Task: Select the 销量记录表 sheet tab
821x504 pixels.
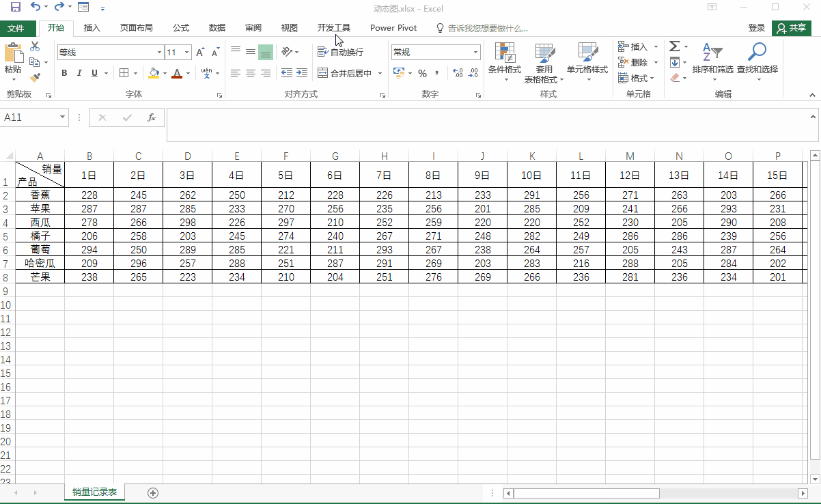Action: tap(94, 492)
